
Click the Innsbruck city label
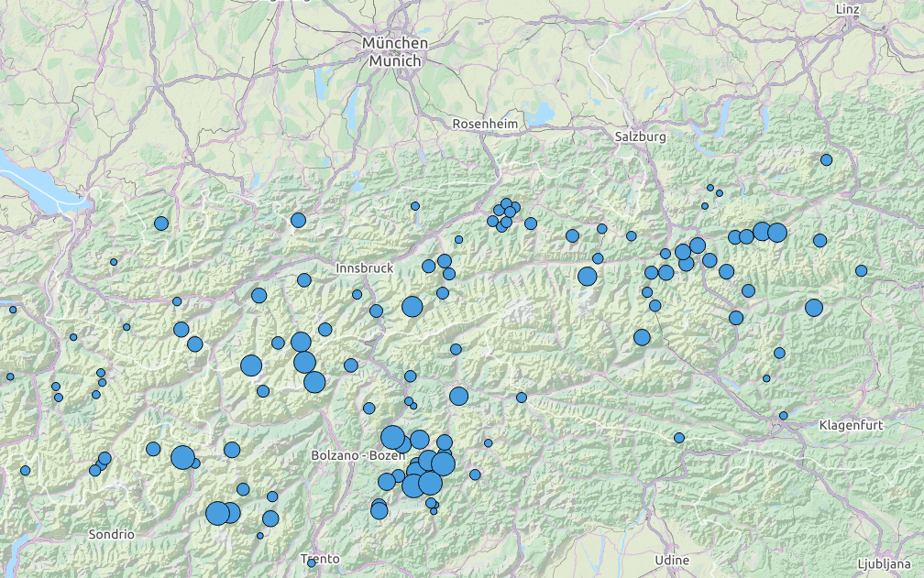coord(364,268)
